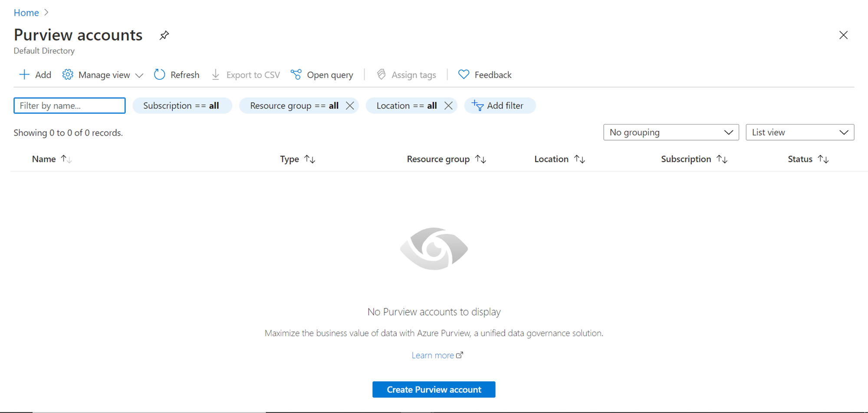Click the Location column header
This screenshot has width=868, height=413.
pyautogui.click(x=551, y=159)
